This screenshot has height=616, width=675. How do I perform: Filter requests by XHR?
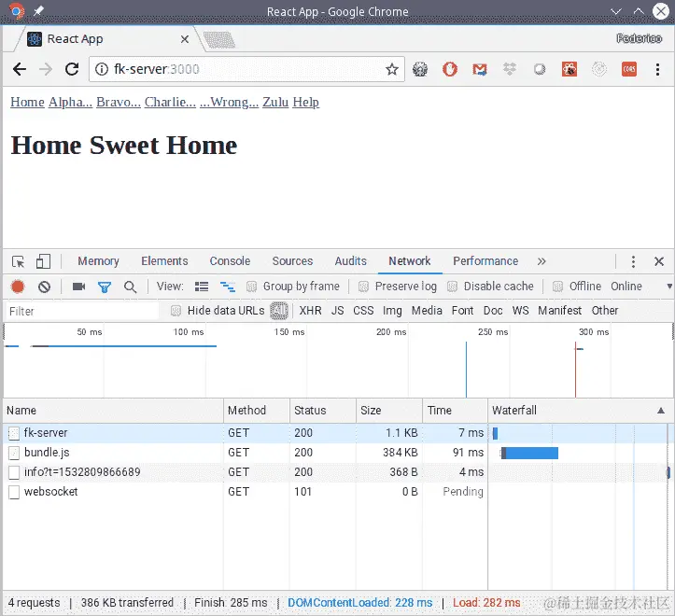pos(310,311)
